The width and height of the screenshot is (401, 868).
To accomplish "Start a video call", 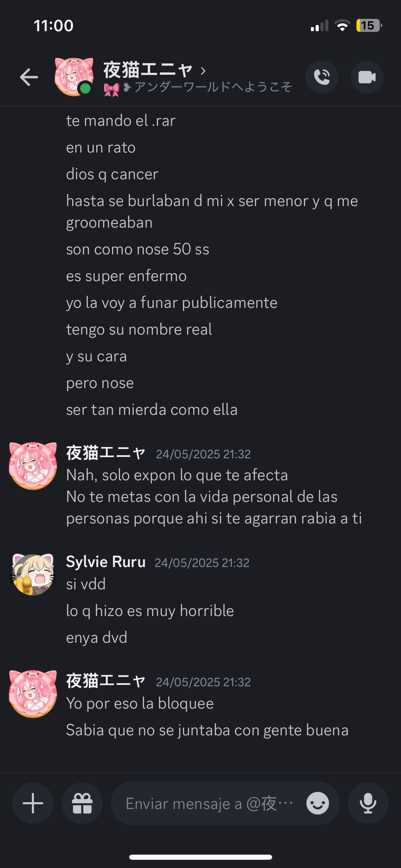I will pos(367,77).
